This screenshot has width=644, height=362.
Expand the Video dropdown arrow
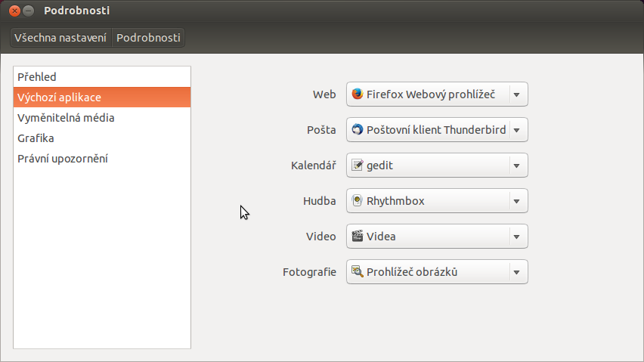[x=517, y=237]
